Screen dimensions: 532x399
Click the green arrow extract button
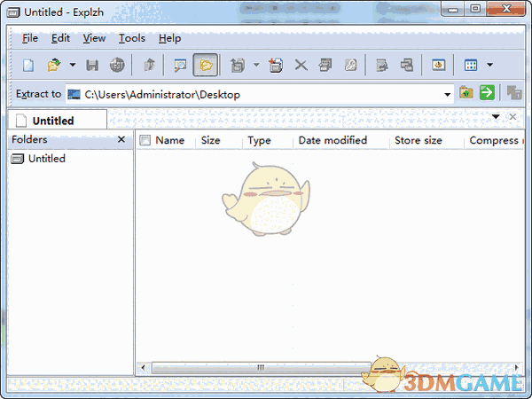(x=487, y=92)
